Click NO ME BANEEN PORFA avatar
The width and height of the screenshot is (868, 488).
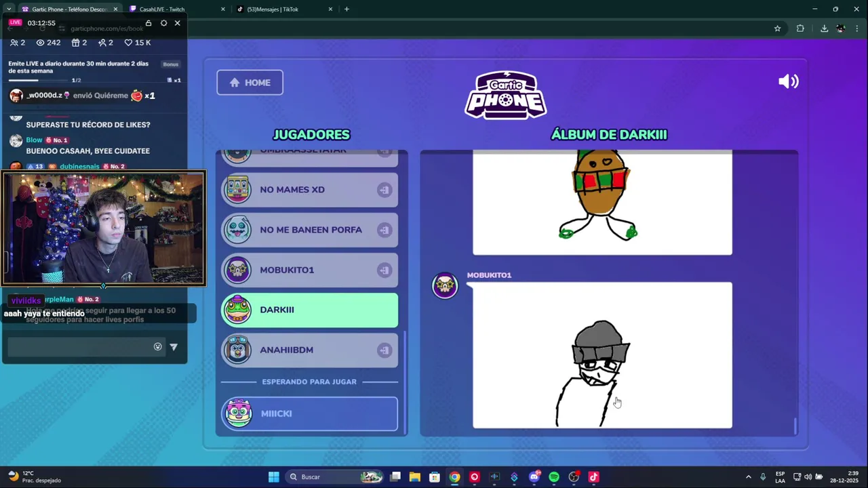coord(238,230)
